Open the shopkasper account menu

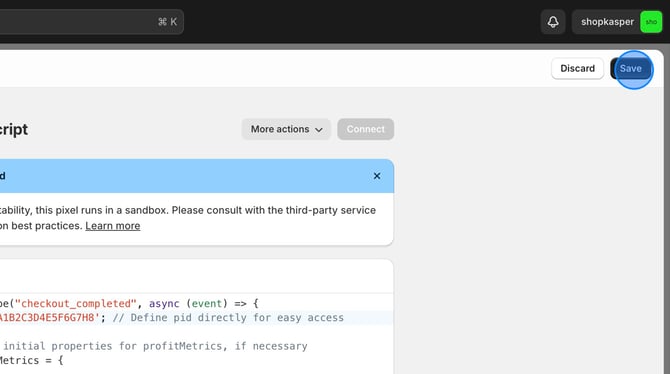click(617, 22)
